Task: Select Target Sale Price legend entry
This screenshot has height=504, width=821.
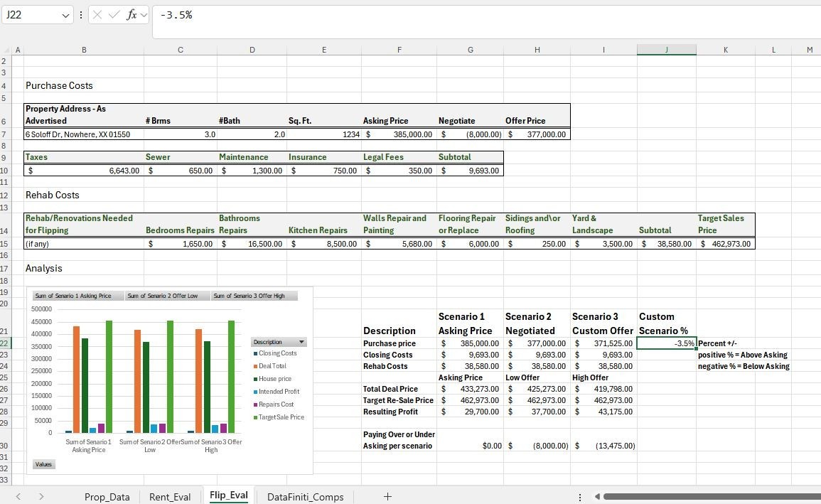Action: [x=279, y=417]
